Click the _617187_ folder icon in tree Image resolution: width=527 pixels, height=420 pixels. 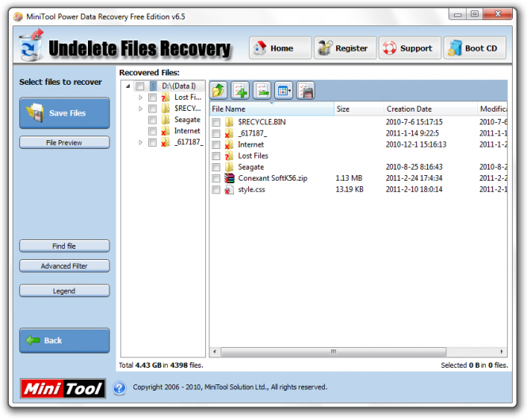(x=165, y=142)
